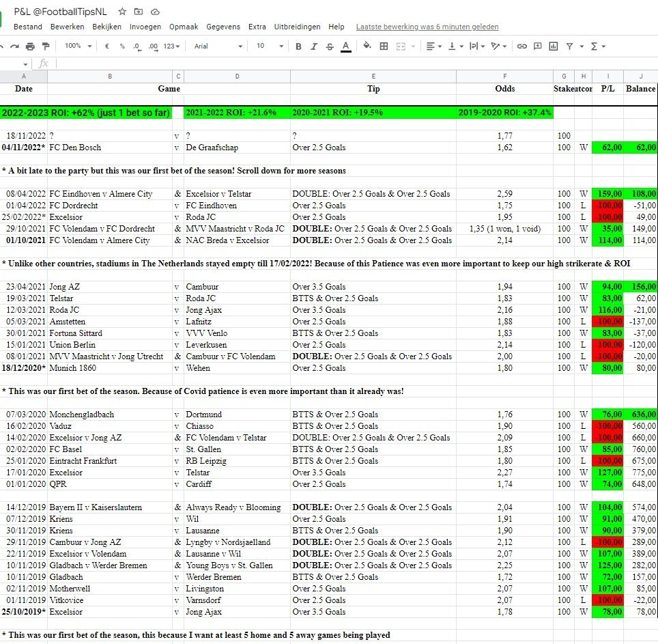Expand the merge cells options arrow

(413, 46)
